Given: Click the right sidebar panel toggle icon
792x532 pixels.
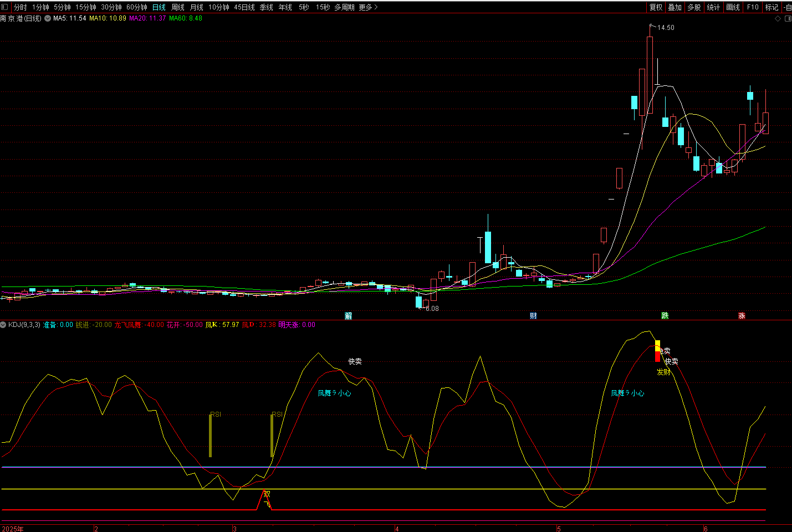Looking at the screenshot, I should point(789,18).
